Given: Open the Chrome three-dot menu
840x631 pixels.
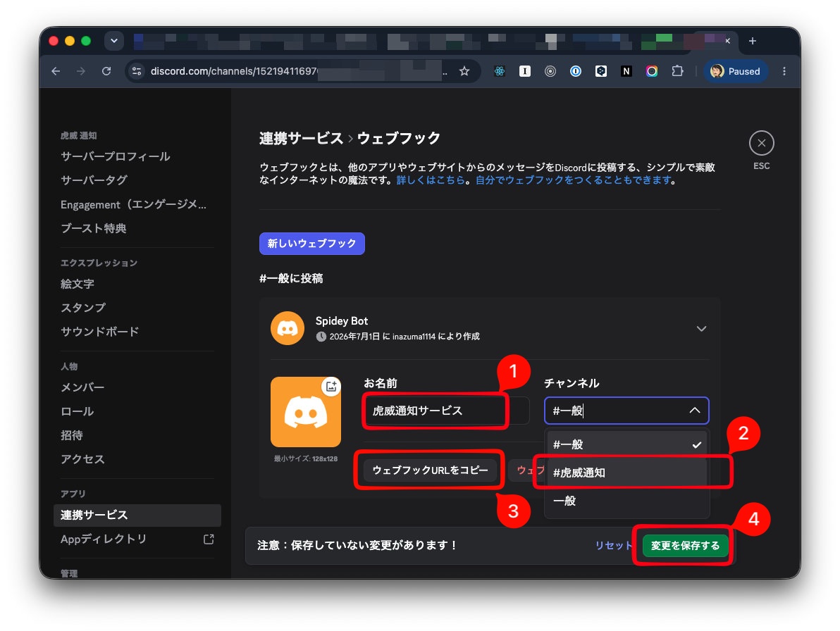Looking at the screenshot, I should (x=784, y=71).
